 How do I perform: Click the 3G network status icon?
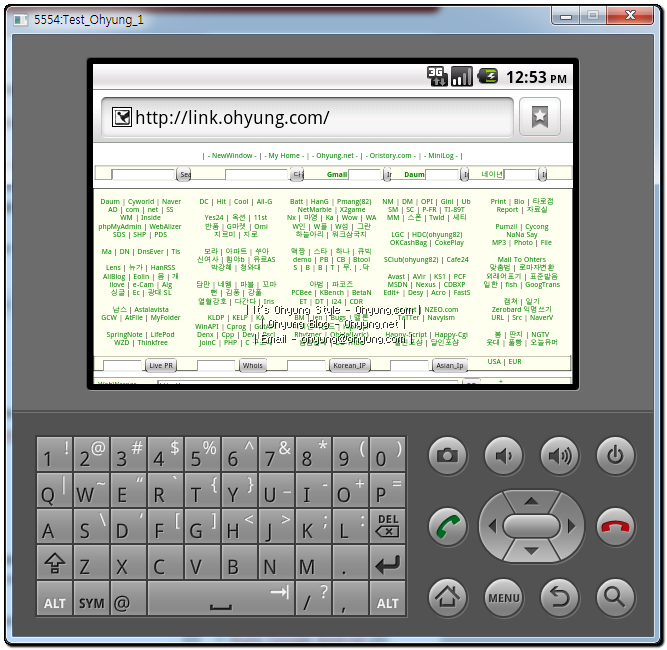pyautogui.click(x=437, y=77)
